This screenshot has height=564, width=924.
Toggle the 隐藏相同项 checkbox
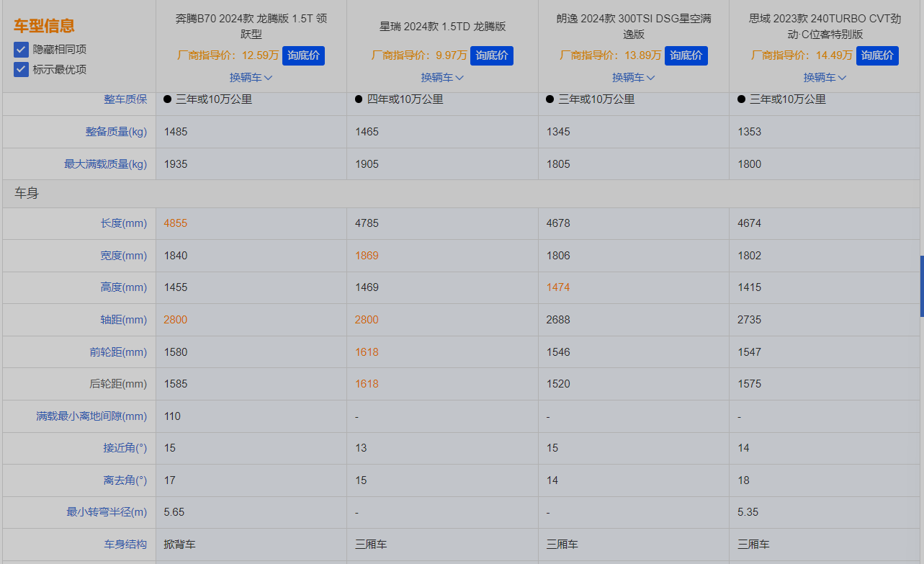click(21, 50)
